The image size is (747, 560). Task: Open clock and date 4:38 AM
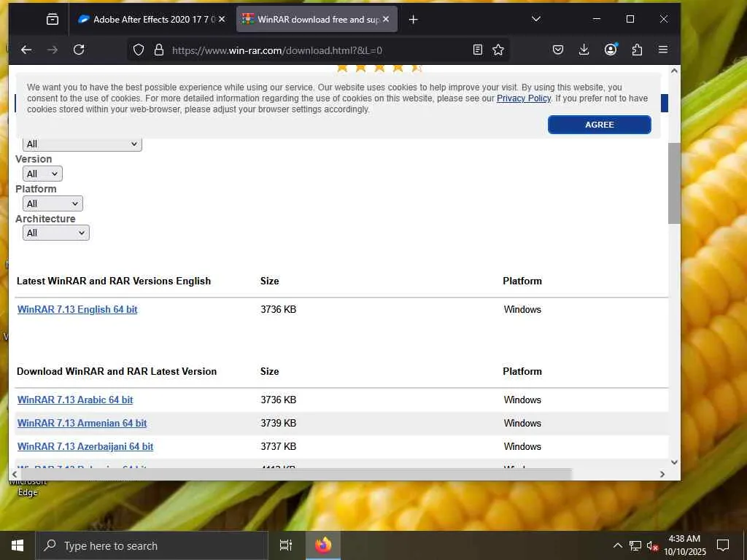click(x=684, y=545)
